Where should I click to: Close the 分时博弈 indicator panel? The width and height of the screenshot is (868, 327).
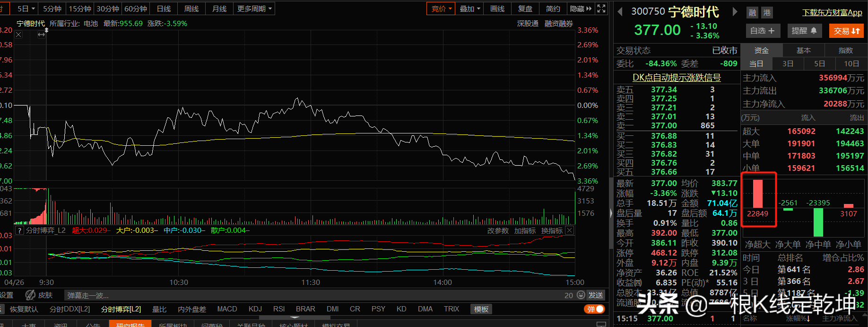click(x=570, y=230)
